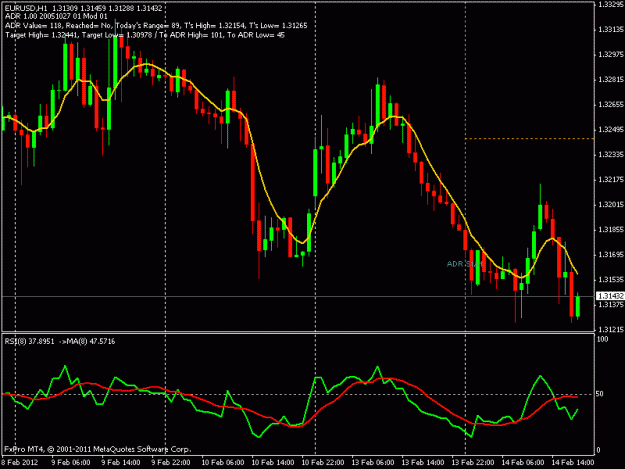Click the Target High= 1.32441 info line
The image size is (625, 469).
click(145, 35)
